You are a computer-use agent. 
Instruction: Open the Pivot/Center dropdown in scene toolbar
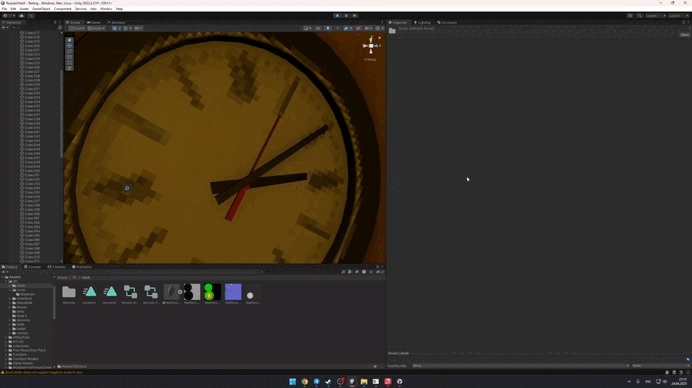77,28
